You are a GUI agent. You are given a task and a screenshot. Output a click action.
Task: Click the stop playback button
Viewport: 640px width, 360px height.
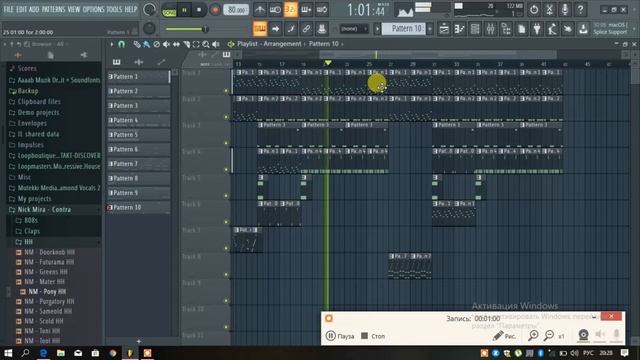tap(199, 10)
